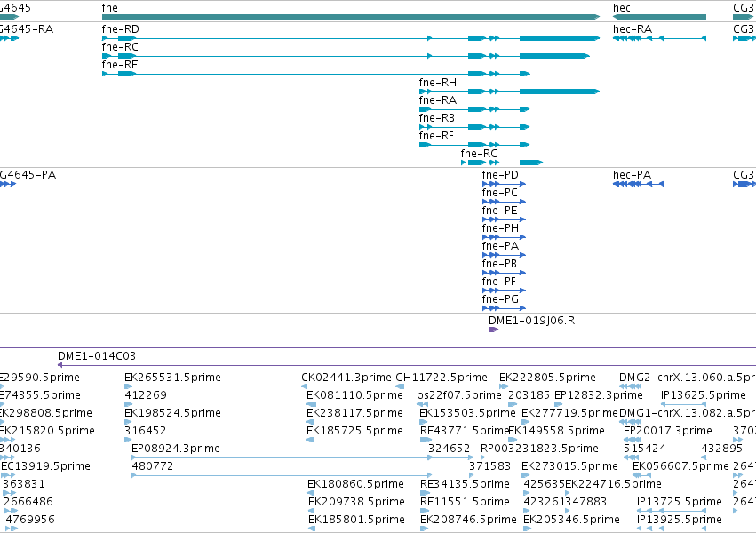
Task: Select the fne-RH transcript
Action: (509, 91)
